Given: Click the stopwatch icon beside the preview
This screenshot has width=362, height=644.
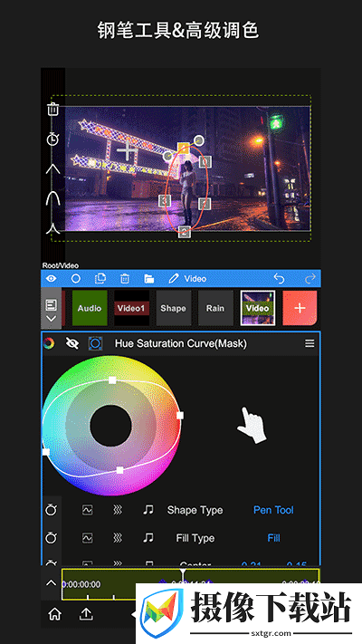Looking at the screenshot, I should [x=52, y=139].
